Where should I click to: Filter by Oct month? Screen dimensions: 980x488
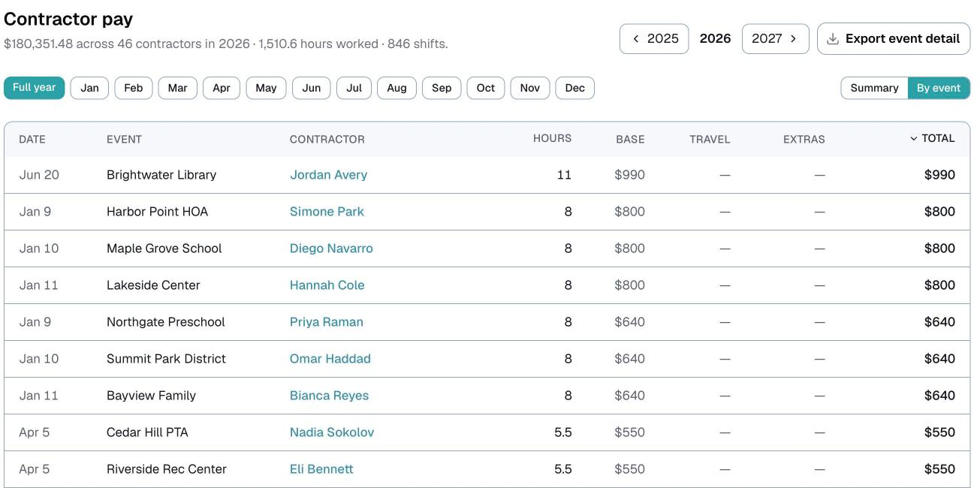(x=486, y=88)
